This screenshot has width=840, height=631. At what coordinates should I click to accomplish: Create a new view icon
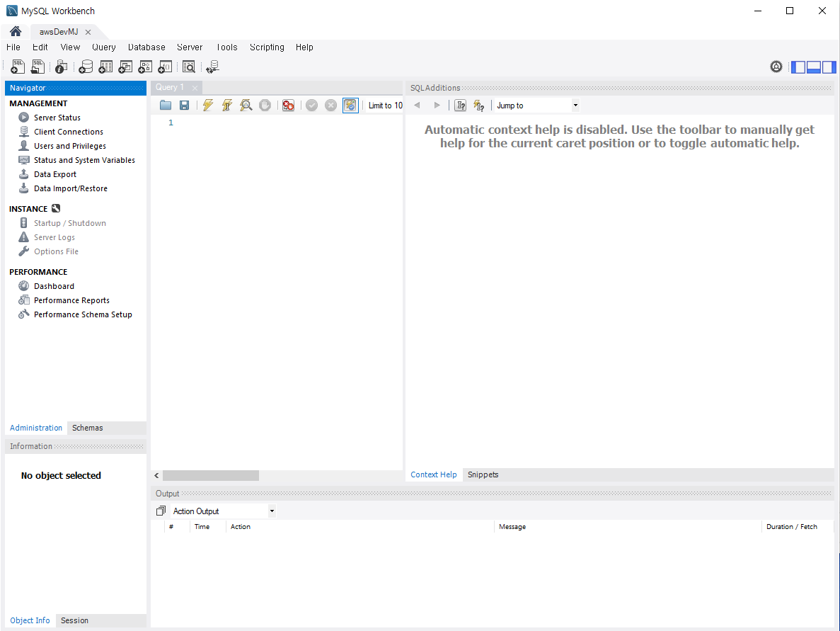[x=125, y=67]
